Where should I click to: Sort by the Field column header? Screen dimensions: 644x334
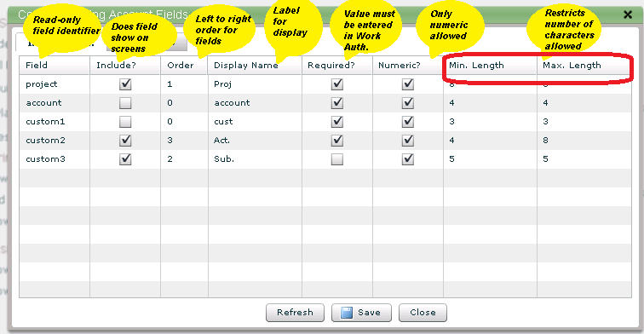tap(55, 66)
